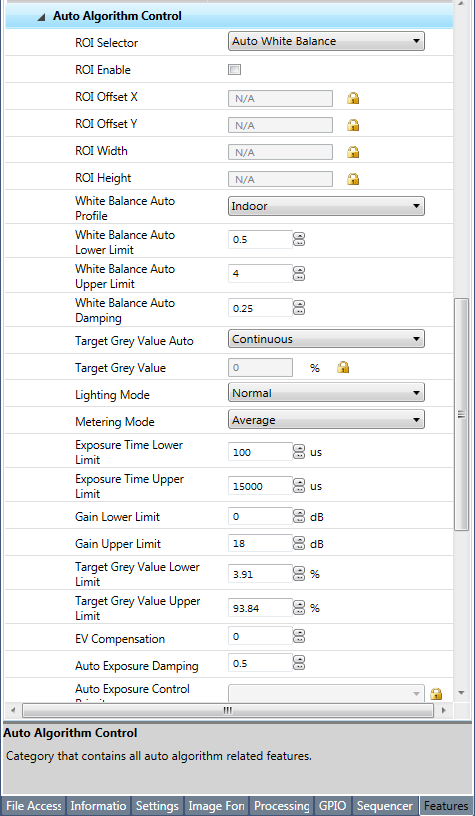
Task: Open the Lighting Mode dropdown
Action: [326, 393]
